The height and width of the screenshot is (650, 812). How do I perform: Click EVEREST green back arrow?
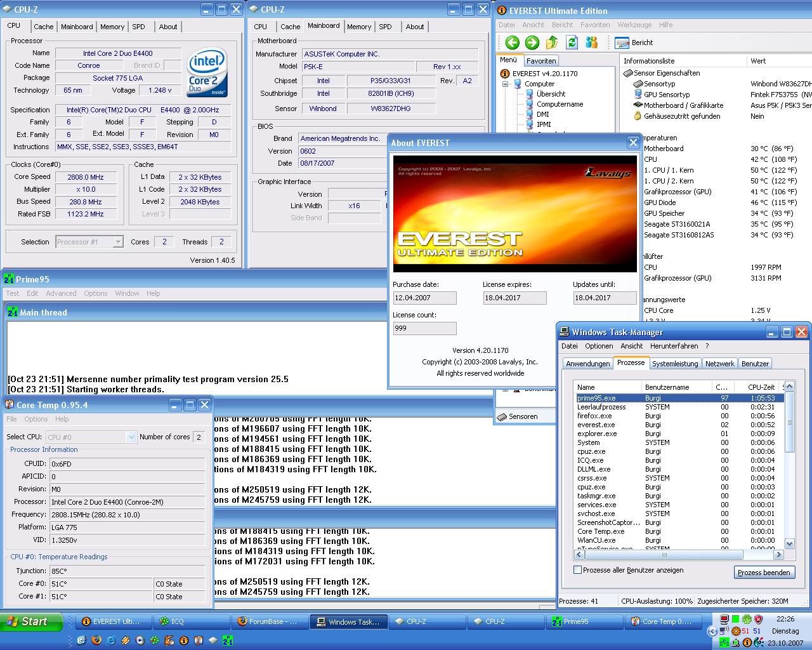click(513, 43)
